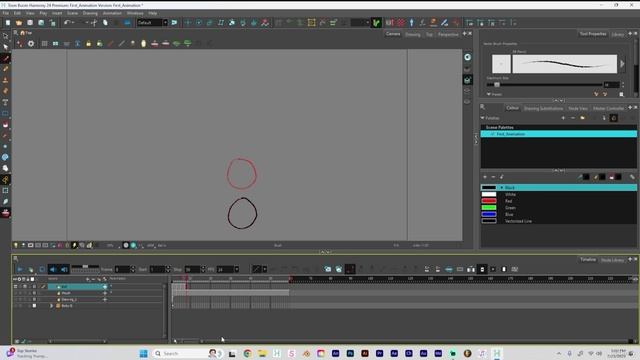Click the timeline Play button
640x360 pixels.
point(20,269)
